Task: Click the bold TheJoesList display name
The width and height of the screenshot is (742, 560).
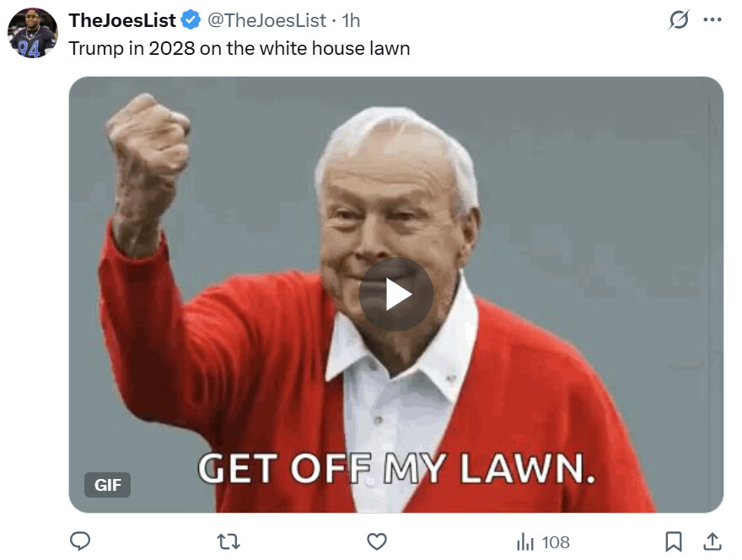Action: tap(122, 20)
